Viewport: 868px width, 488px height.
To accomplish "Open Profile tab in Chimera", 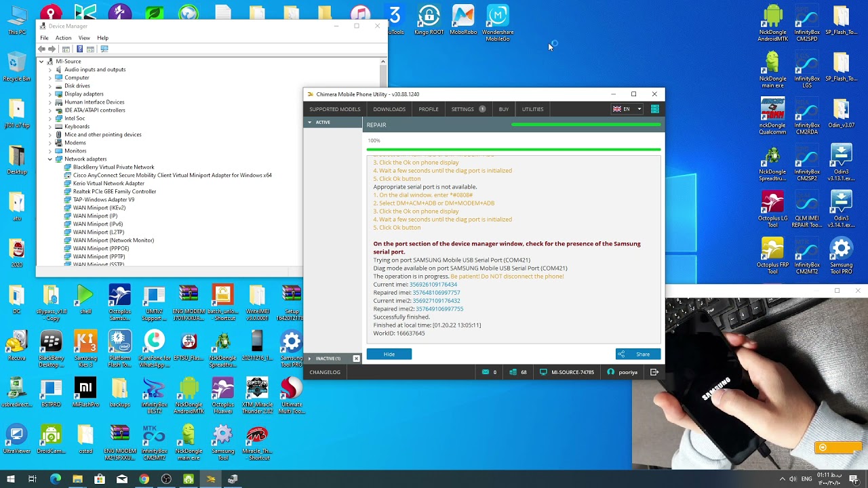I will 429,109.
